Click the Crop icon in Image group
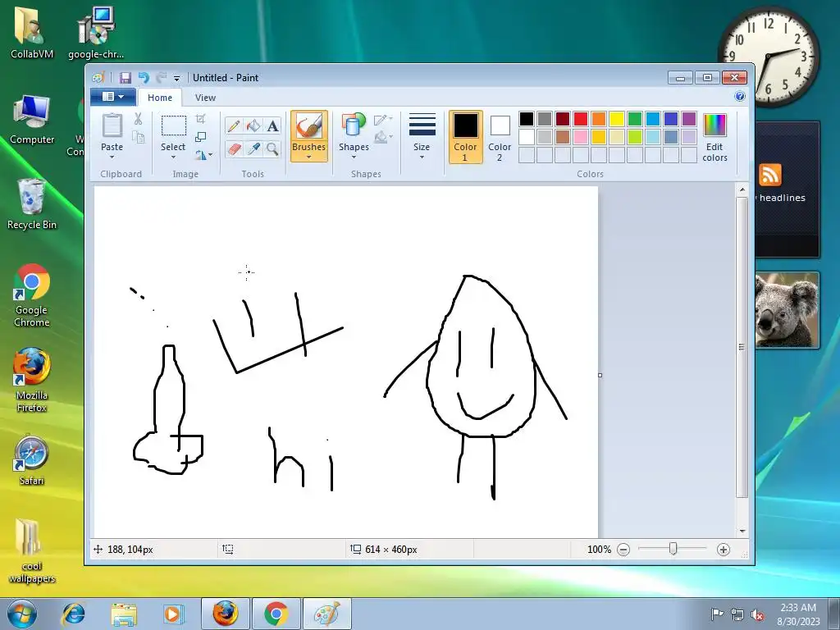 click(x=200, y=119)
